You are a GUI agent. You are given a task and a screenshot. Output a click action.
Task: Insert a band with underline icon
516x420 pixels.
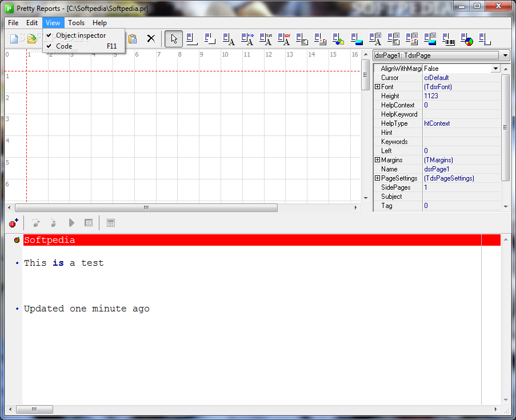pos(191,39)
